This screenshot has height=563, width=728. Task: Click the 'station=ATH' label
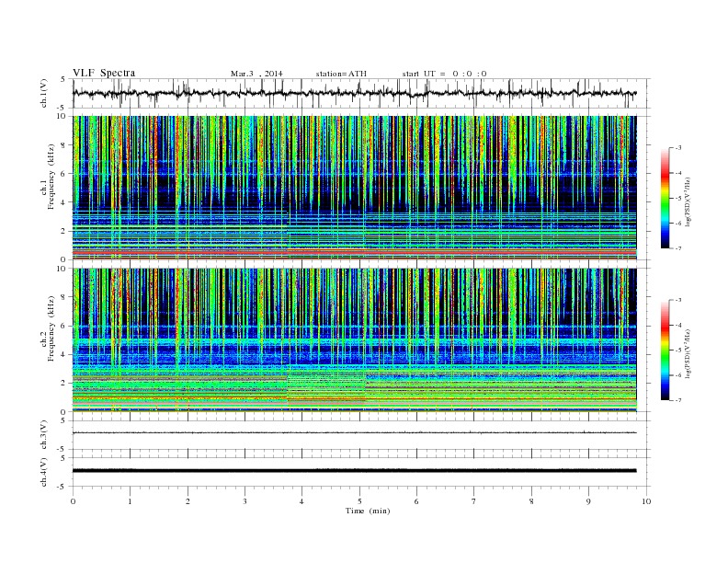[341, 74]
